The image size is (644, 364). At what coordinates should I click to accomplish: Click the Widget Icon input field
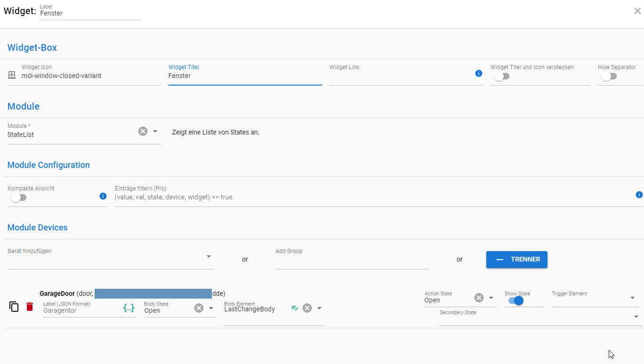pyautogui.click(x=91, y=76)
